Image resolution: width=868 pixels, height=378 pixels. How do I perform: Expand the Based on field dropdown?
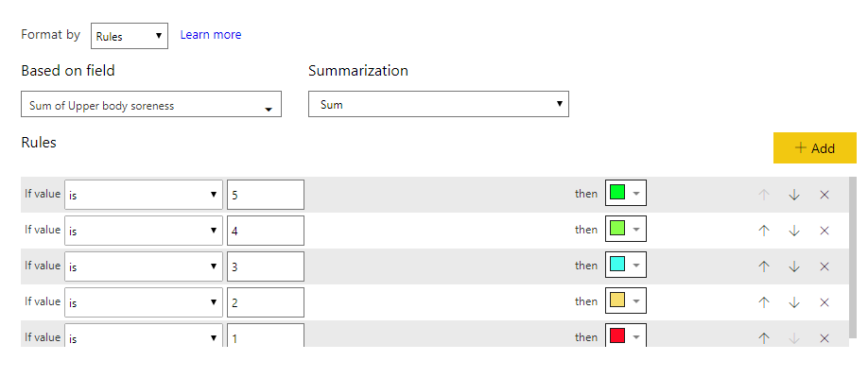pyautogui.click(x=151, y=105)
